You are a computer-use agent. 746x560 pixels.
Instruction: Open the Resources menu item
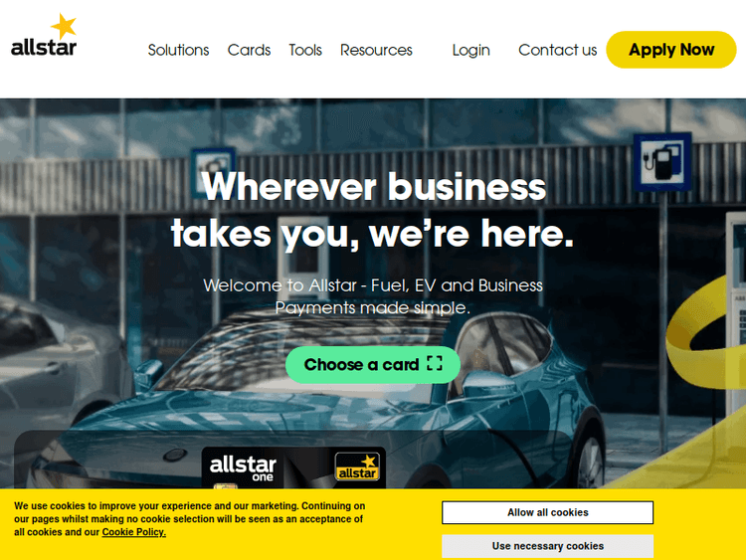(376, 50)
